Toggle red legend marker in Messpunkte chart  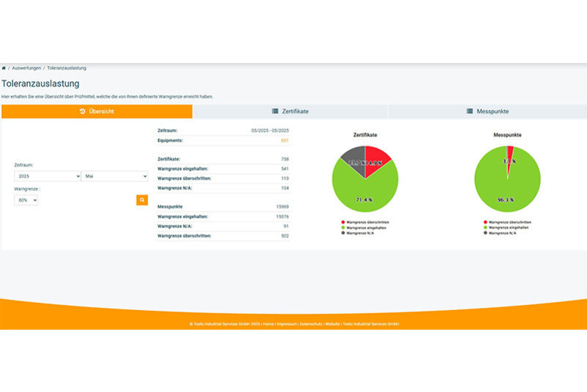tap(485, 222)
